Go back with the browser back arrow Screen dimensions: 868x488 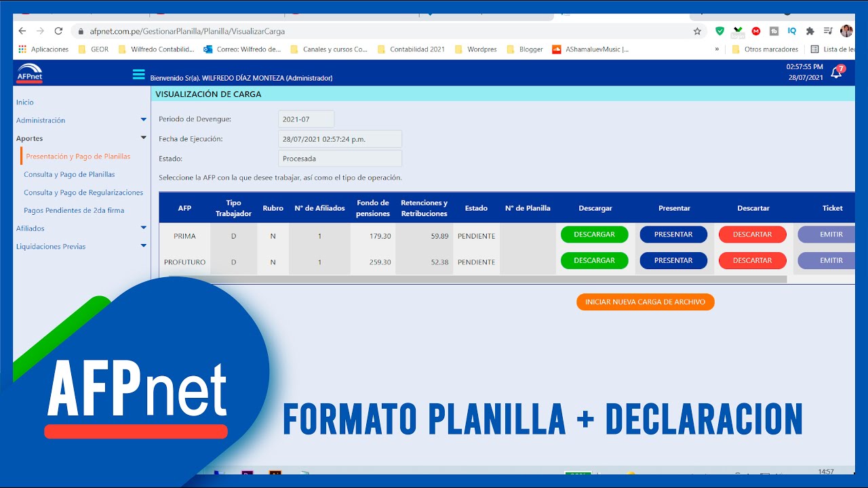22,31
